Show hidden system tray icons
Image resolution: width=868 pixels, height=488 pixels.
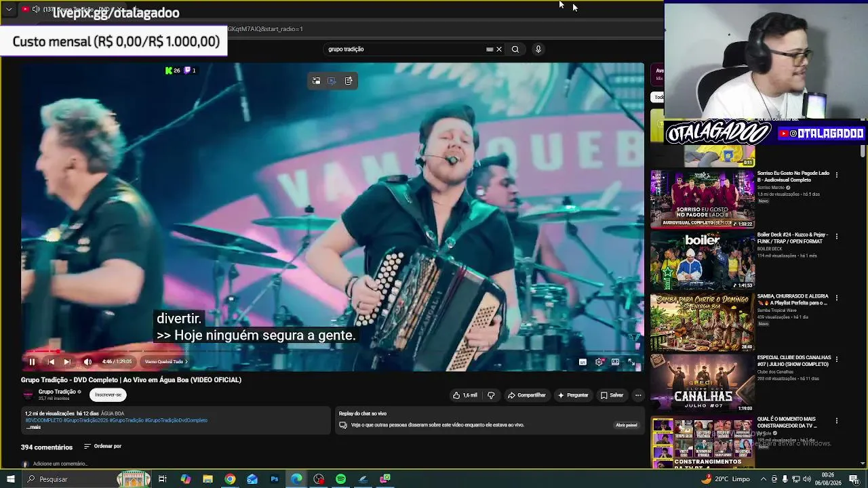(x=764, y=479)
